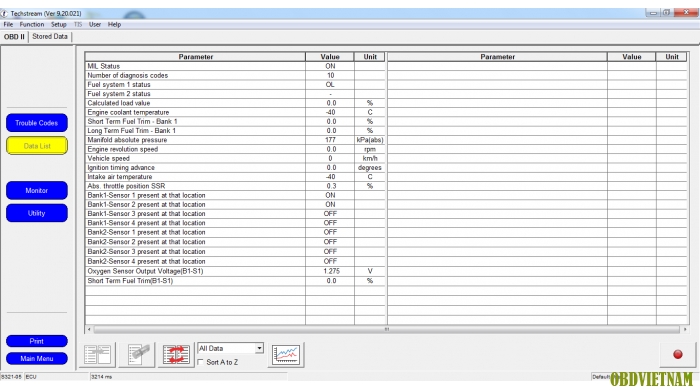The image size is (700, 390).
Task: Select the OBD II tab
Action: coord(14,37)
